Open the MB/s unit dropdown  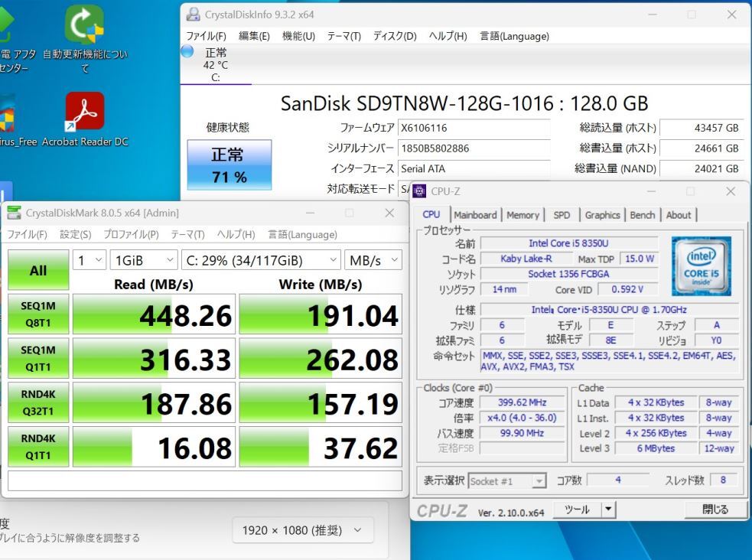(x=373, y=260)
